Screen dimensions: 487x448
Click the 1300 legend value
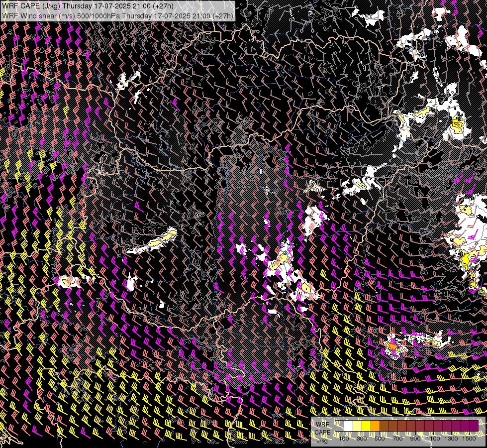pos(451,439)
